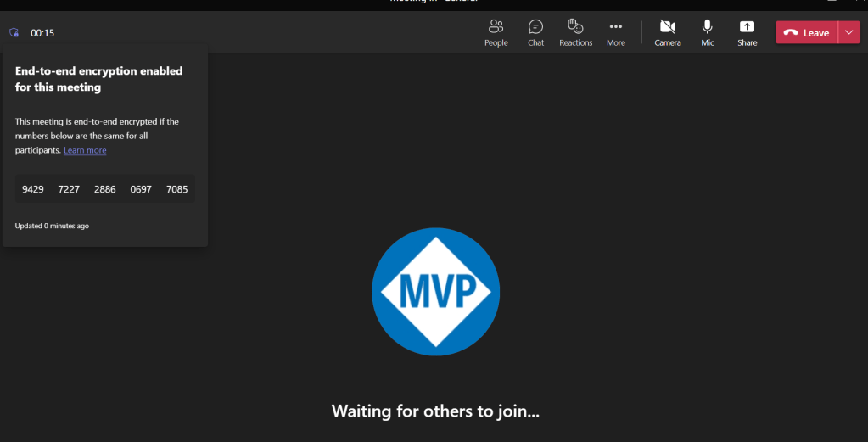Mute the Mic
868x442 pixels.
pos(708,32)
